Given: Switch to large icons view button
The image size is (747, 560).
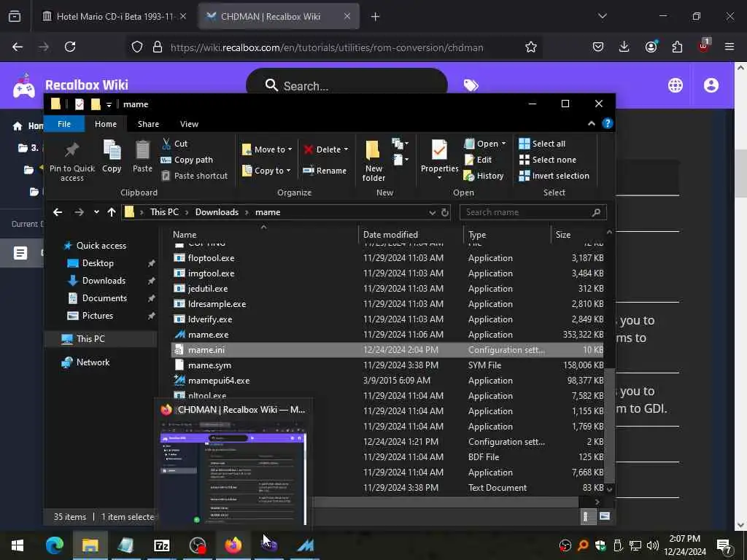Looking at the screenshot, I should coord(604,517).
